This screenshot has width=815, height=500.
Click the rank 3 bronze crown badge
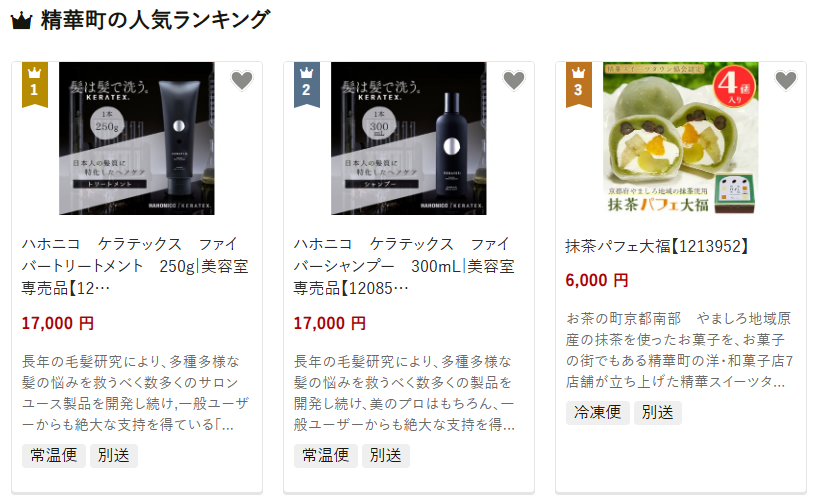[579, 85]
